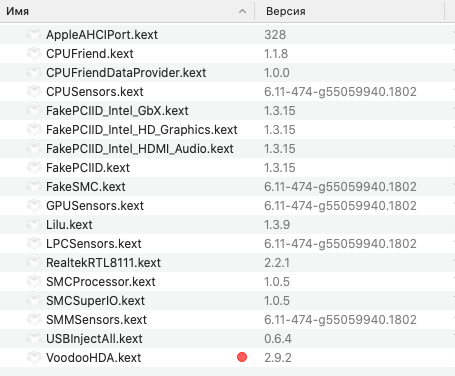Click the kext icon beside FakePCIID_Intel_GbX.kext

[34, 110]
